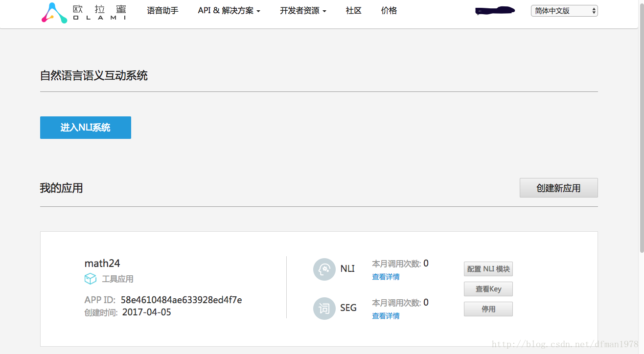Click the 我的应用 heading
Viewport: 644px width, 354px height.
(61, 188)
